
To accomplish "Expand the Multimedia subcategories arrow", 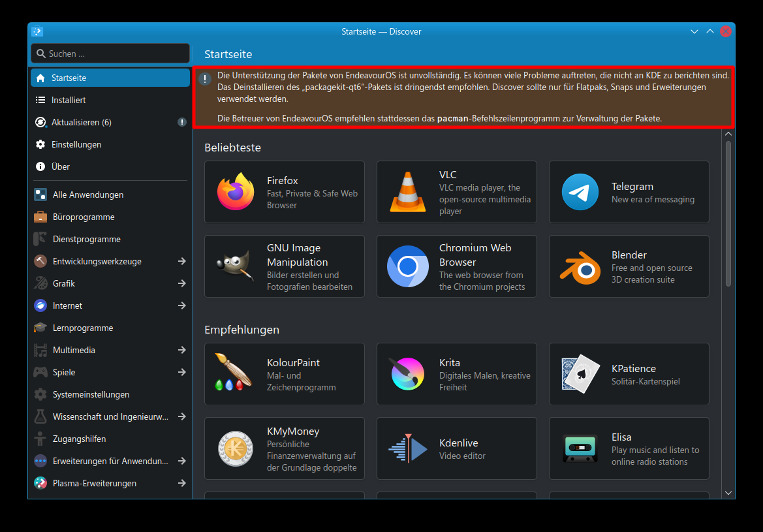I will [x=182, y=350].
